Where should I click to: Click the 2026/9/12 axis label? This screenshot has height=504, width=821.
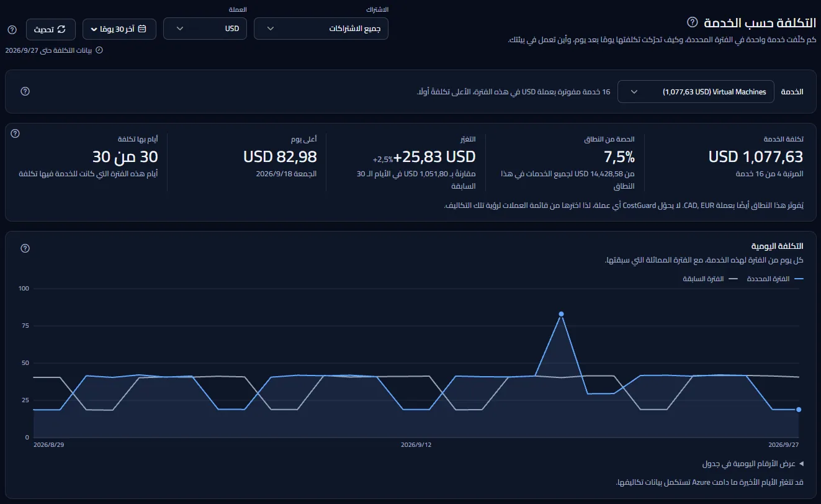pyautogui.click(x=416, y=445)
